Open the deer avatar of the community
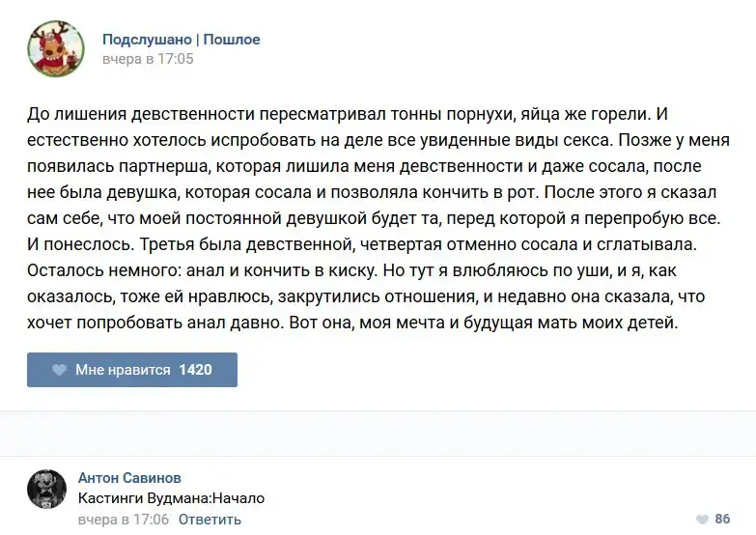The width and height of the screenshot is (756, 535). coord(53,49)
